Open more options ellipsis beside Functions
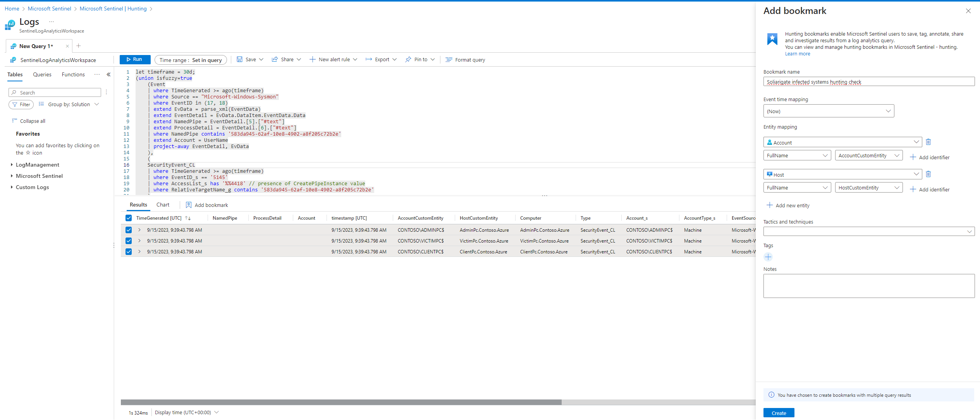980x420 pixels. click(97, 74)
